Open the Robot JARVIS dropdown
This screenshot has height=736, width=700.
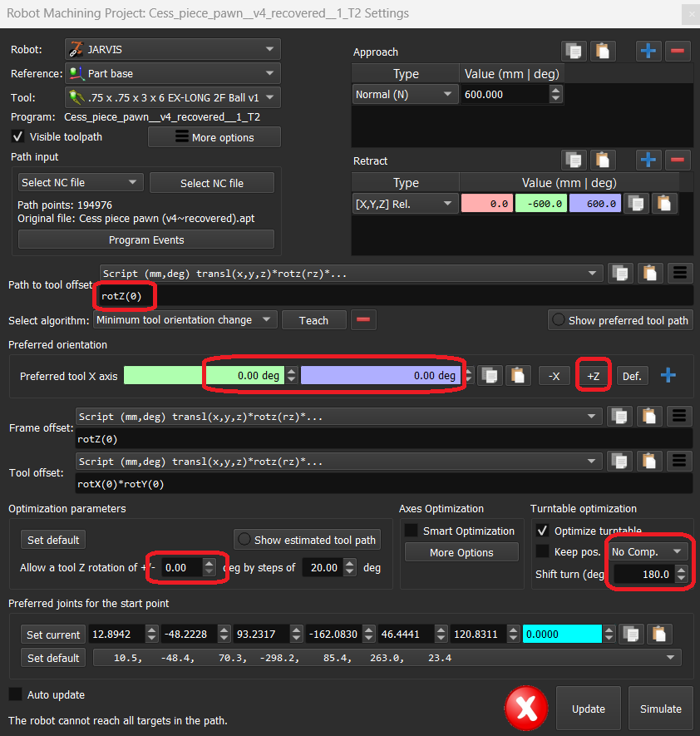point(172,49)
